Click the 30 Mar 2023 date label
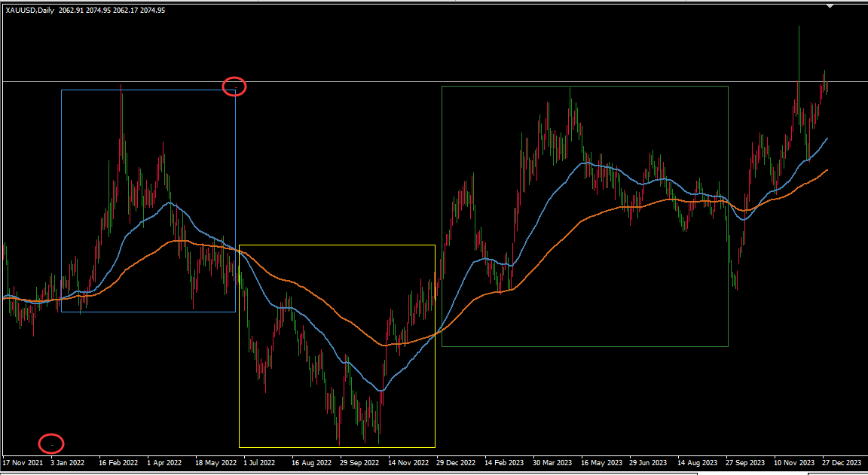868x475 pixels. [552, 461]
